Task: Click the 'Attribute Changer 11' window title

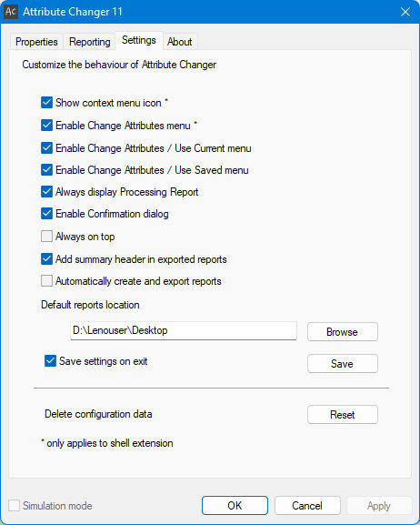Action: pyautogui.click(x=73, y=12)
